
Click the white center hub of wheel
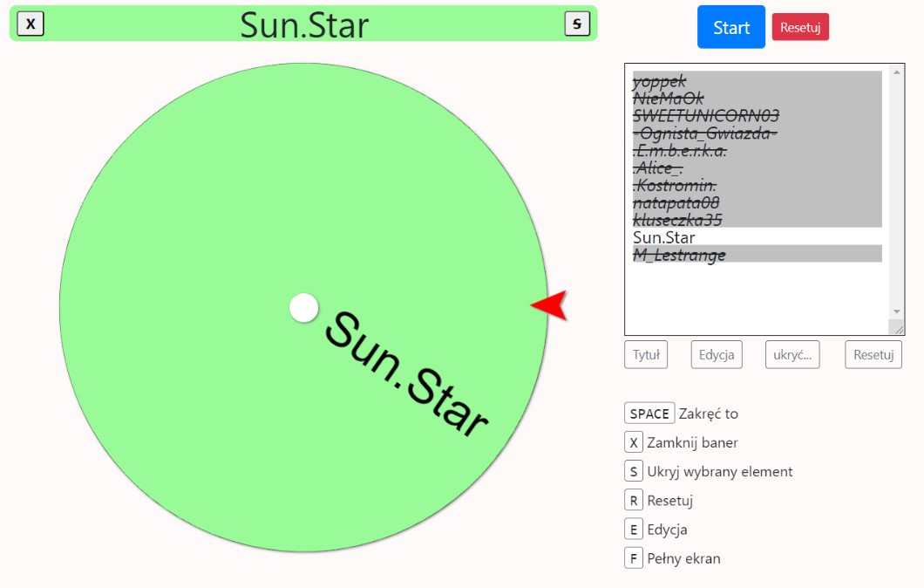click(x=303, y=308)
